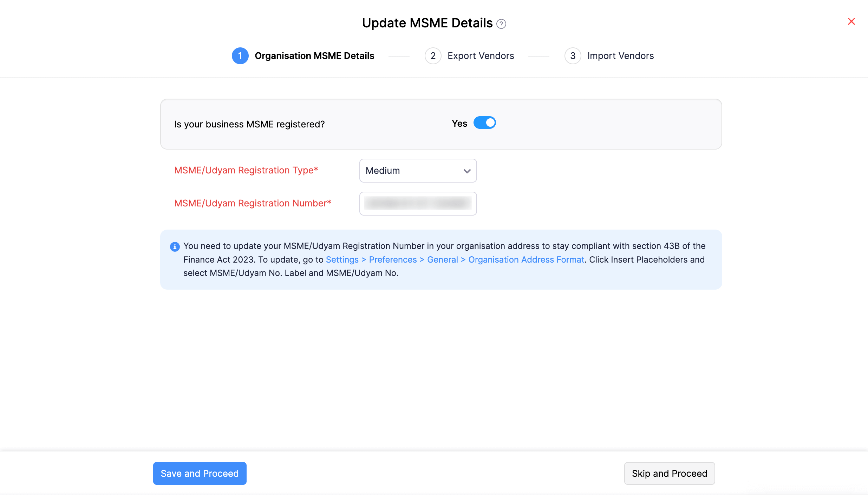Click the step 2 numbered circle
This screenshot has width=868, height=495.
(x=433, y=55)
